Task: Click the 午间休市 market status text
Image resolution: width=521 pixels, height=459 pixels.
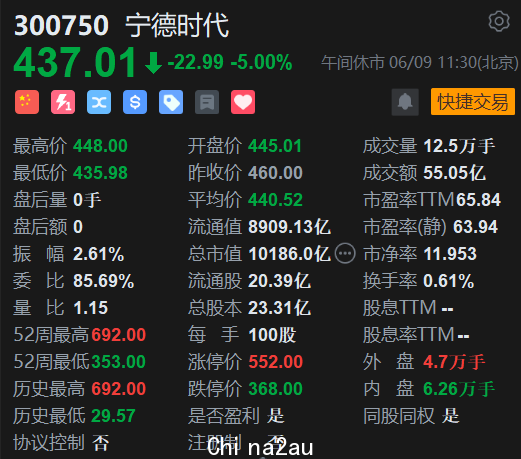Action: [353, 63]
